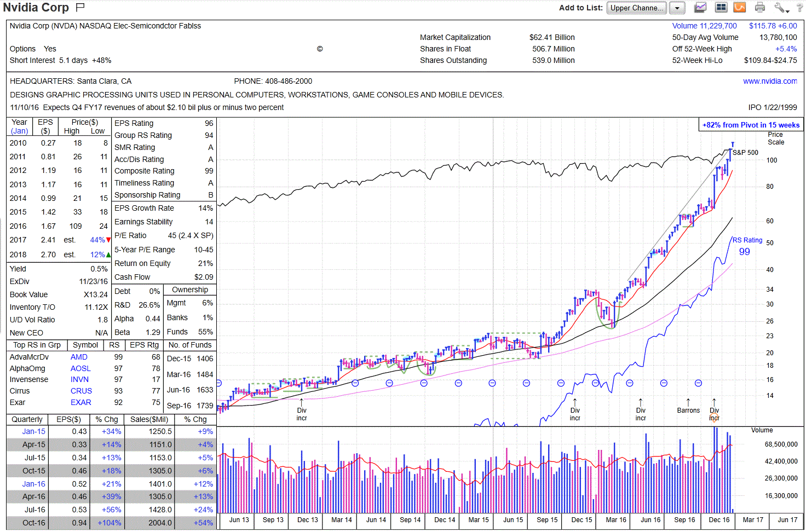Click the P/E Ratio row
The image size is (806, 532).
(x=164, y=235)
